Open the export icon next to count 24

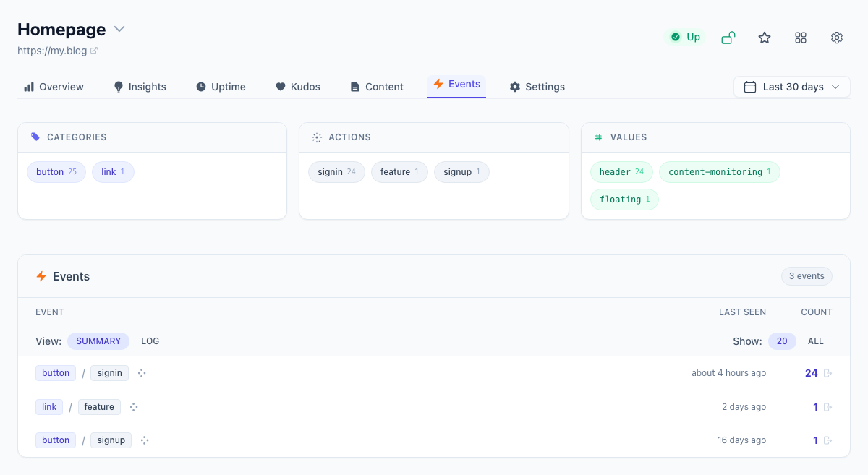pyautogui.click(x=828, y=373)
